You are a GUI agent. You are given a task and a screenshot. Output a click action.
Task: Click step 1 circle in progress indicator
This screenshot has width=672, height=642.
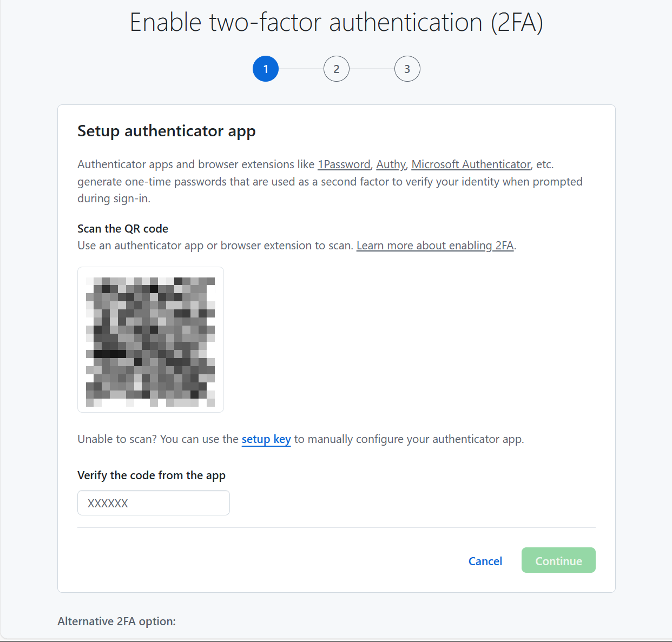(x=266, y=69)
